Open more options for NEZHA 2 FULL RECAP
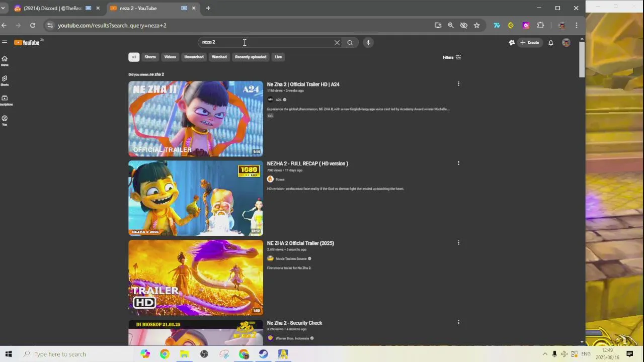 pos(458,163)
